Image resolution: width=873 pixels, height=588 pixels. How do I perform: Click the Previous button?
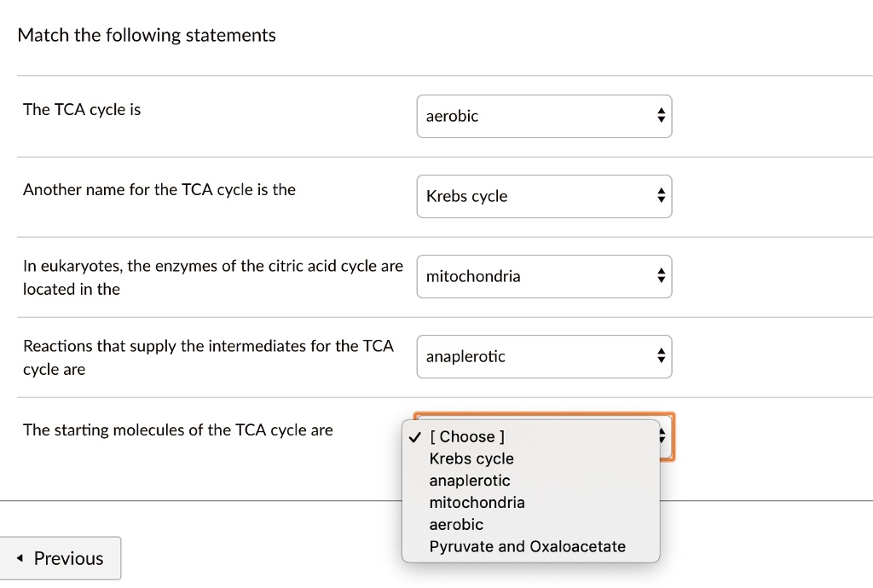point(61,558)
